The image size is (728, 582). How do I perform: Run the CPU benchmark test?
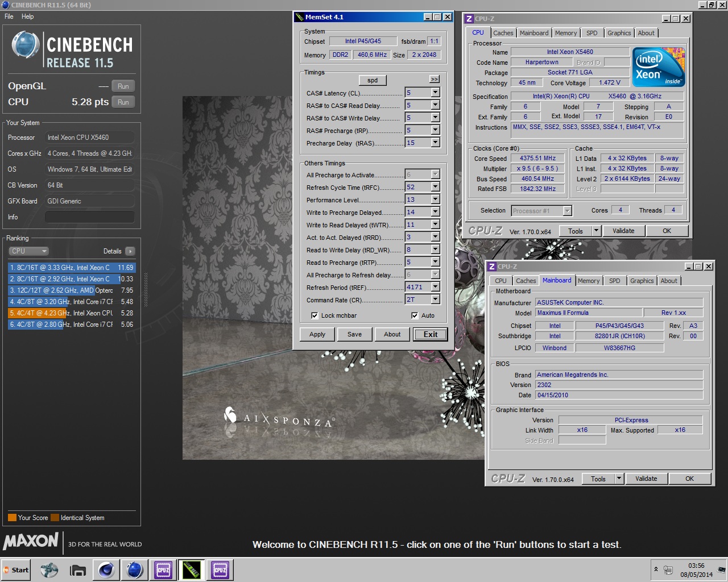(123, 102)
